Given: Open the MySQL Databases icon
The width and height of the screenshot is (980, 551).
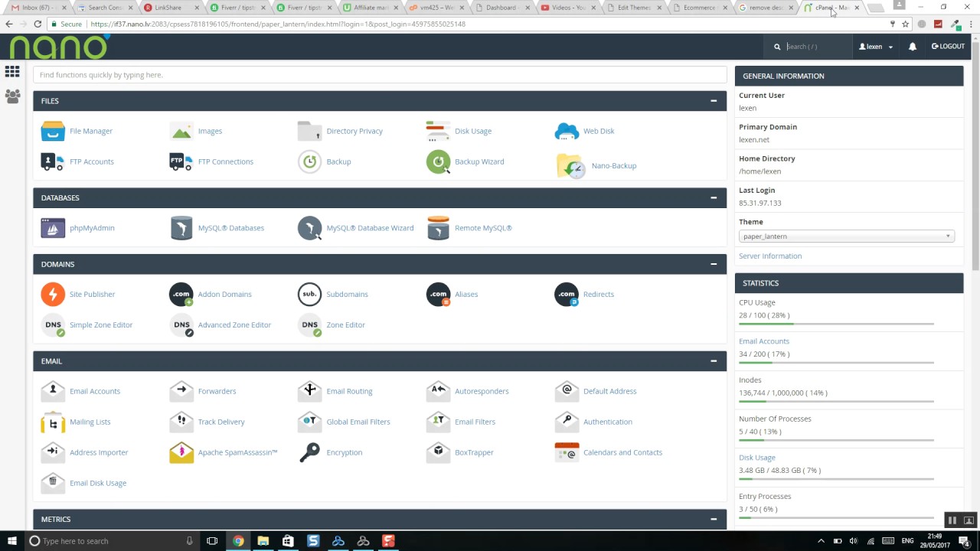Looking at the screenshot, I should tap(181, 228).
